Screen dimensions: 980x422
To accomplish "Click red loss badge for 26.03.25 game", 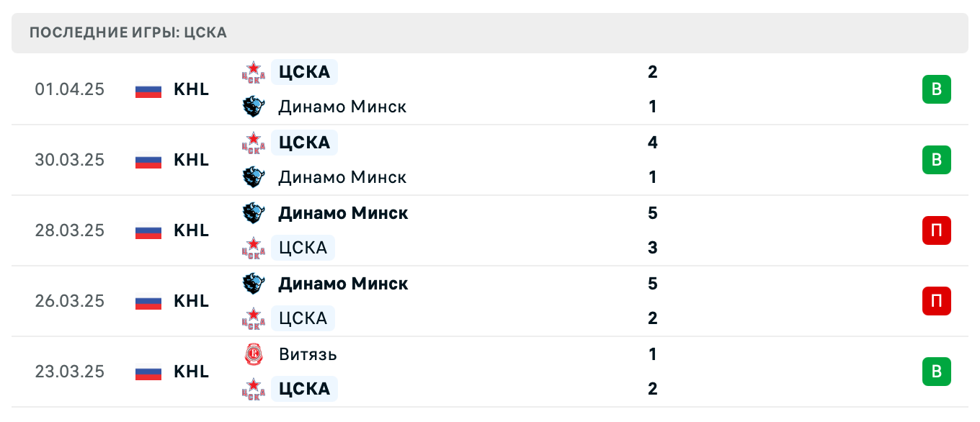I will click(936, 301).
